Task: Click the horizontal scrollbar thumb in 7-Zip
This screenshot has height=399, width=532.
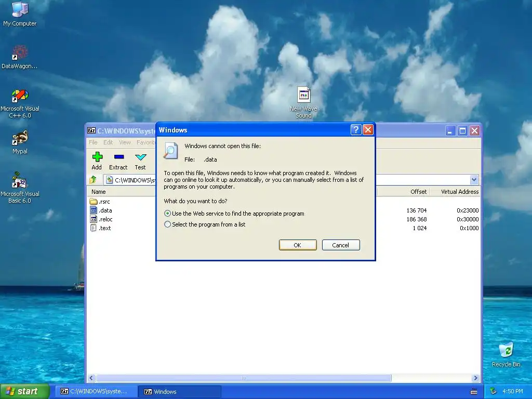Action: point(244,378)
